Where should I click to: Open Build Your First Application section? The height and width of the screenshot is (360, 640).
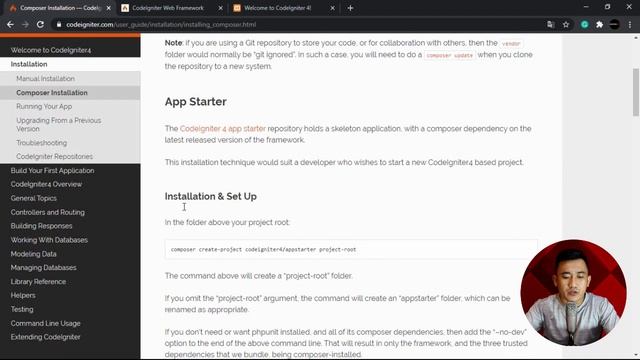tap(52, 171)
